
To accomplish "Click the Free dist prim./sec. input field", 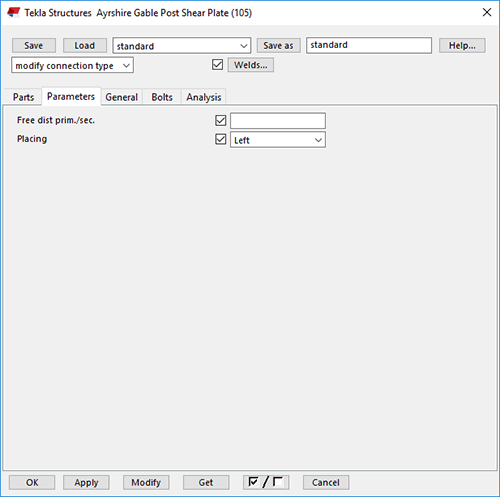I will (x=278, y=121).
